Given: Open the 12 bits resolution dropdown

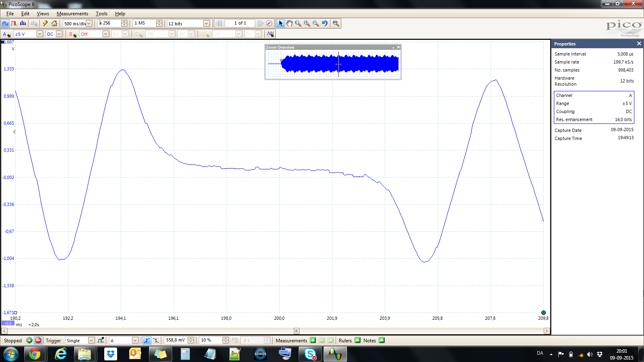Looking at the screenshot, I should (206, 23).
